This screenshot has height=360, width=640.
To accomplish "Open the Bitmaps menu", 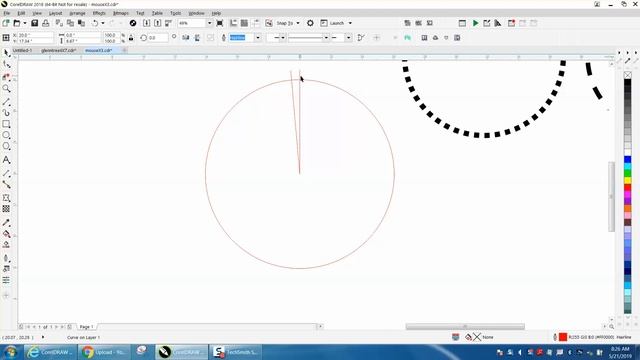I will click(x=121, y=13).
